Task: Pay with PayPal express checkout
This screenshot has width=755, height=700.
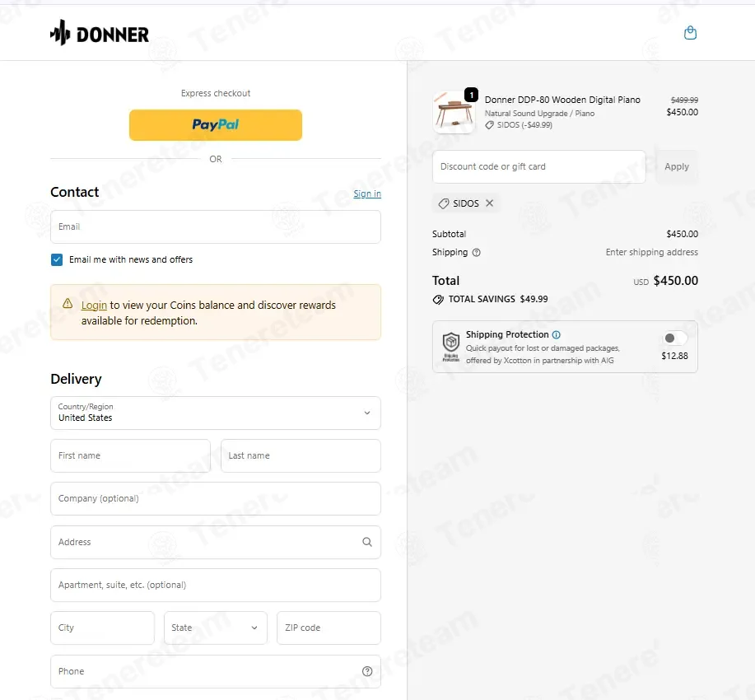Action: pyautogui.click(x=216, y=125)
